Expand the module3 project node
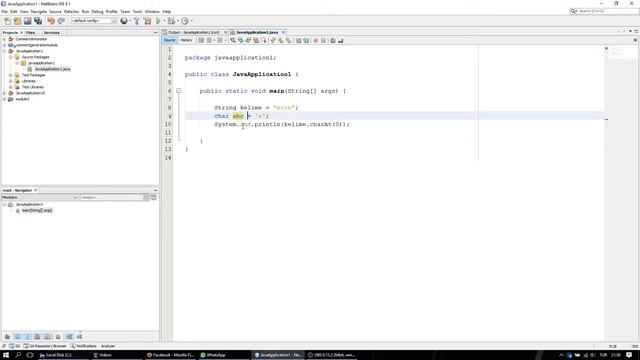The height and width of the screenshot is (360, 640). click(4, 99)
